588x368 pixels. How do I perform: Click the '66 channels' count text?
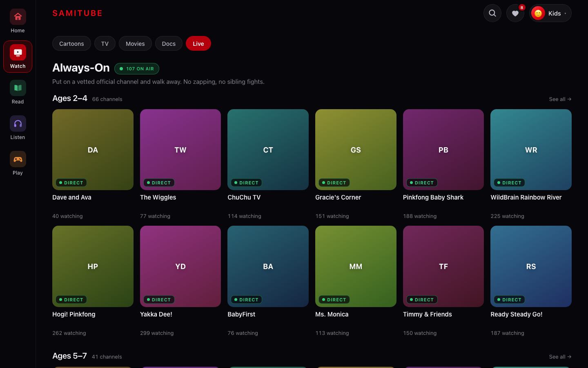(x=107, y=99)
